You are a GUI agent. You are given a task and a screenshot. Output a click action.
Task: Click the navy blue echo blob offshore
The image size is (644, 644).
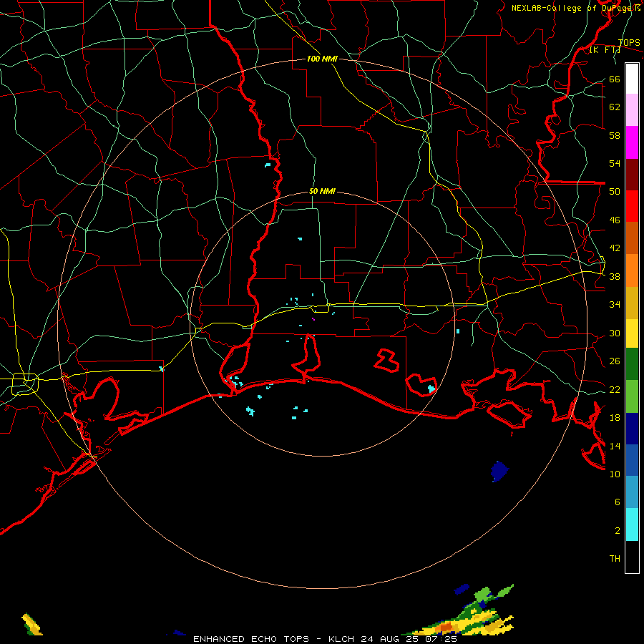tap(500, 472)
